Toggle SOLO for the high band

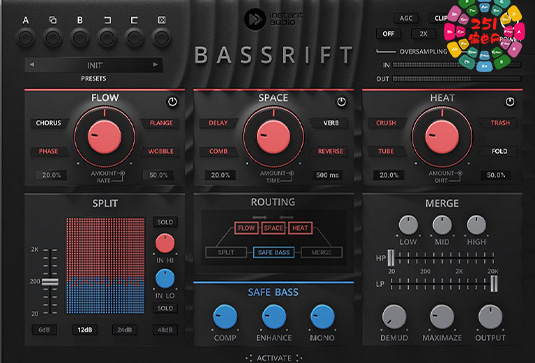165,222
